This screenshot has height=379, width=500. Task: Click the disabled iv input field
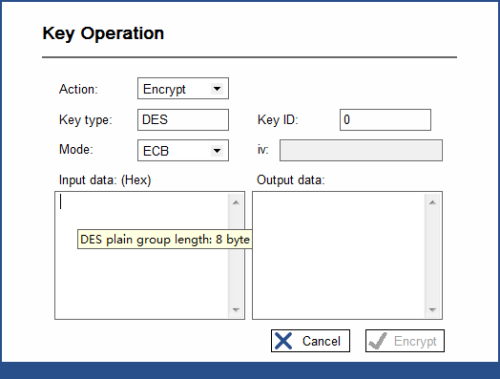point(361,150)
